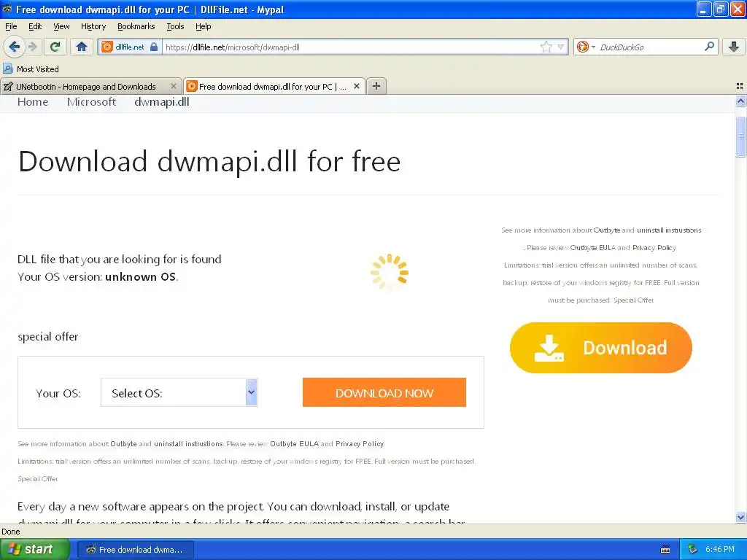Click the DuckDuckGo search field
Image resolution: width=747 pixels, height=560 pixels.
click(x=649, y=47)
